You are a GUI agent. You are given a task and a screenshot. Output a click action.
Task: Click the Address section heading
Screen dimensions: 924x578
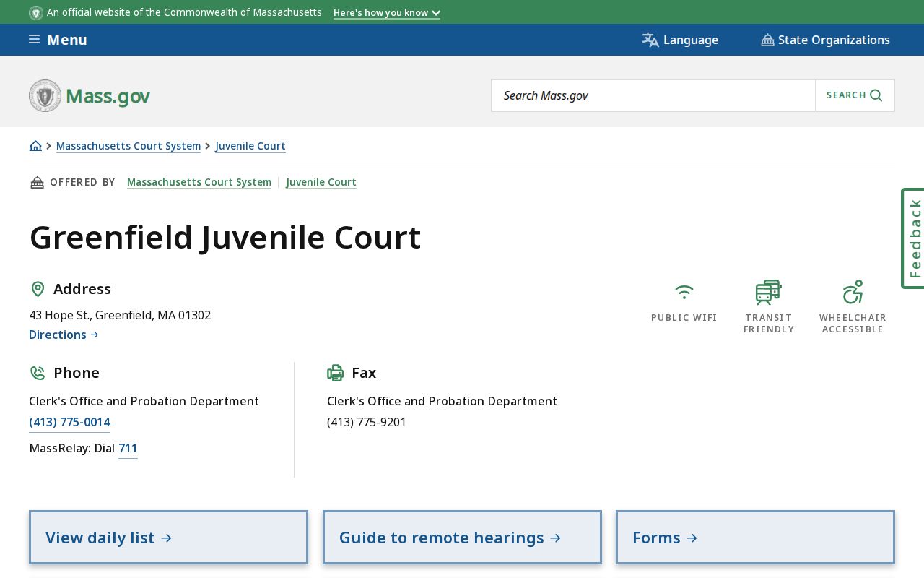coord(82,289)
